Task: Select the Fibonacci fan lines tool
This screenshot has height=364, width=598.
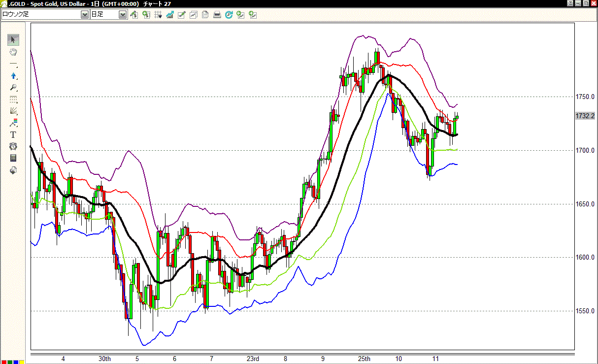Action: [x=13, y=111]
